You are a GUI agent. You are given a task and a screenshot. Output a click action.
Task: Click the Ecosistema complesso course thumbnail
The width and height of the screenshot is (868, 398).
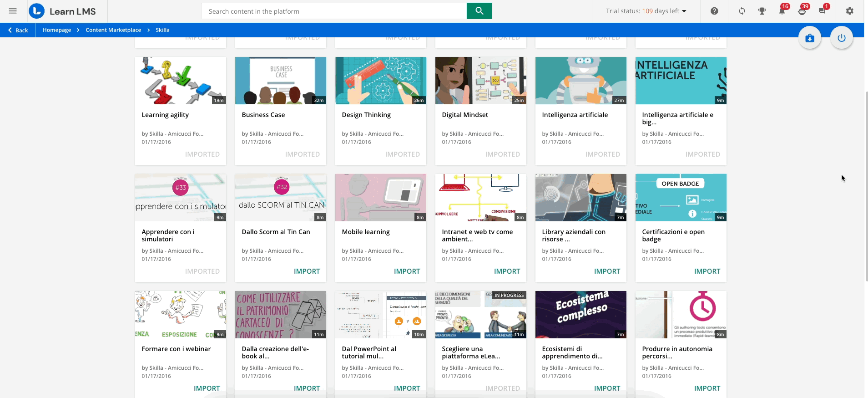(580, 315)
